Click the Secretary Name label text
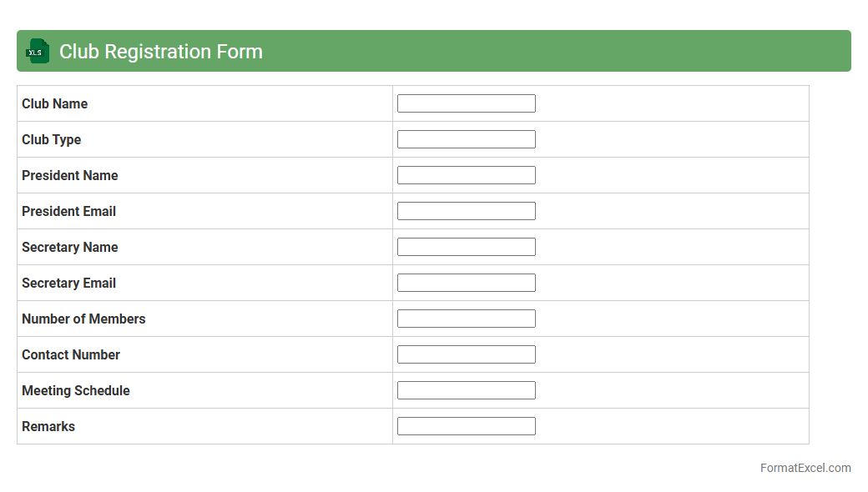The image size is (868, 492). click(70, 248)
